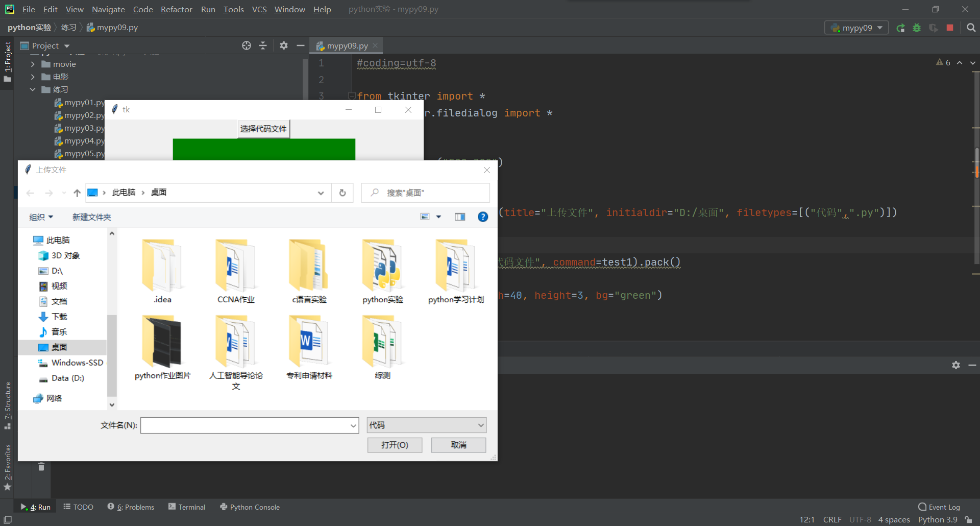Image resolution: width=980 pixels, height=526 pixels.
Task: Click Up directory arrow in file dialog
Action: pos(77,193)
